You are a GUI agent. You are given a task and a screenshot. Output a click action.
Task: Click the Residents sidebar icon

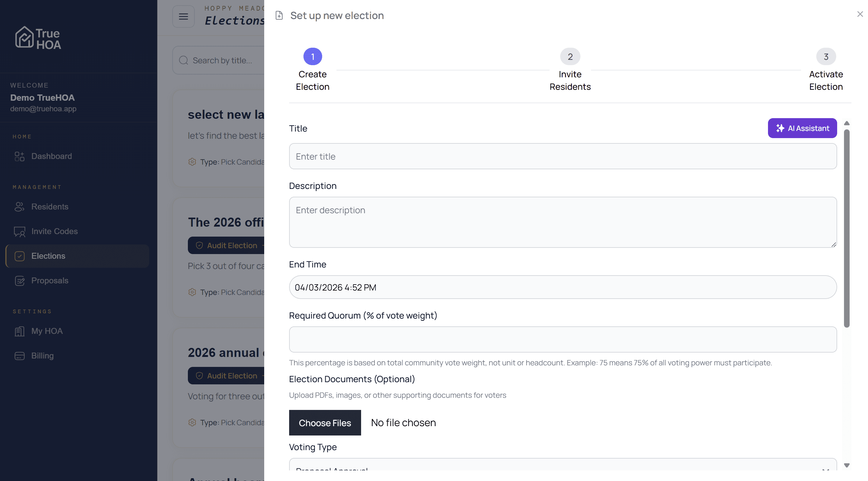(20, 207)
